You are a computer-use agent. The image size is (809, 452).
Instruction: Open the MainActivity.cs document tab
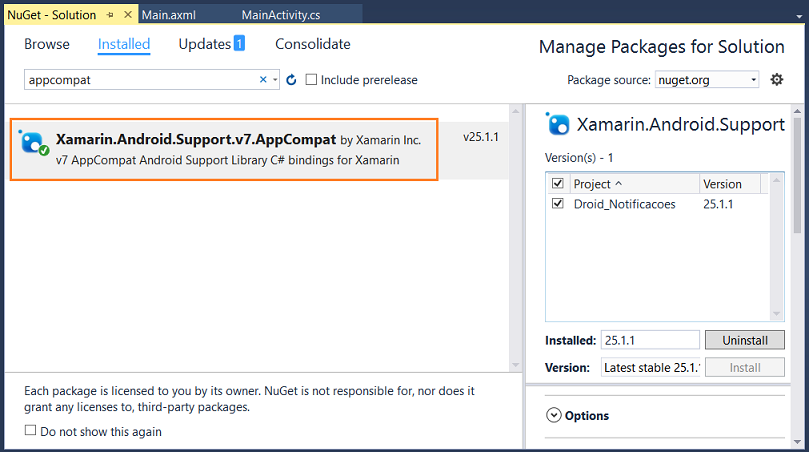[x=281, y=15]
